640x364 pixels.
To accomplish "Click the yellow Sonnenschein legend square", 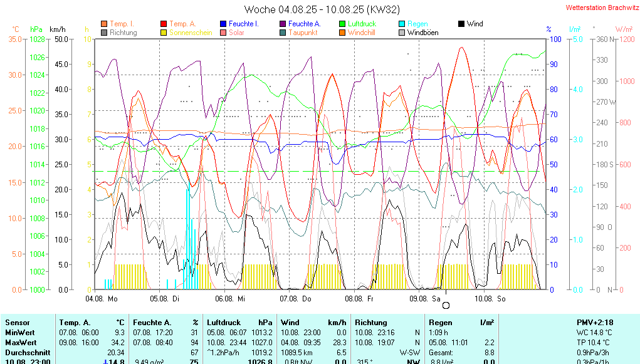I will 164,33.
